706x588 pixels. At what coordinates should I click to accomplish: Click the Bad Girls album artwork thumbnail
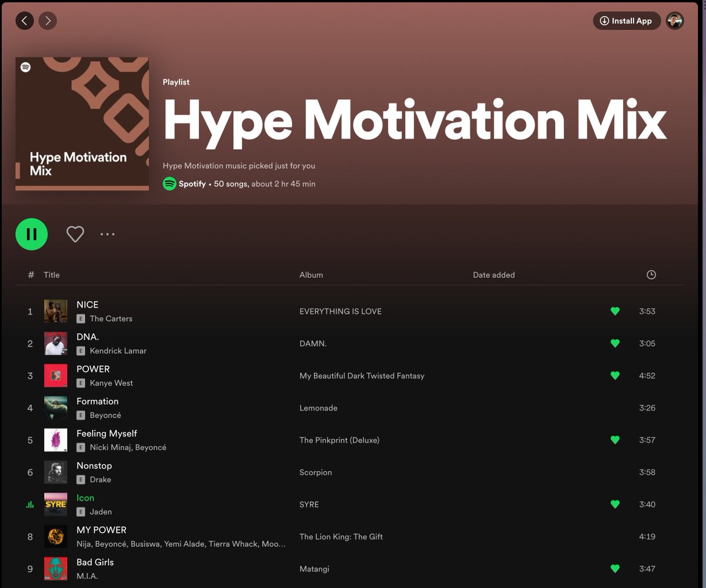click(55, 569)
